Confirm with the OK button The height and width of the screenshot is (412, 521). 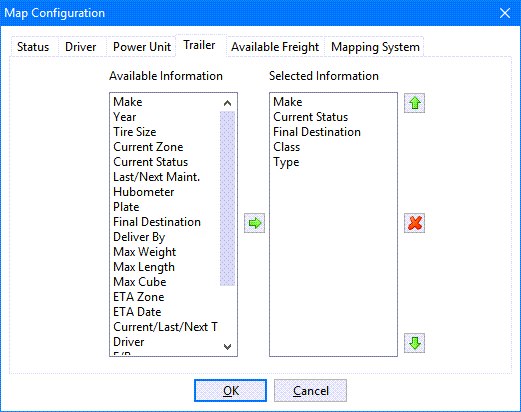231,390
